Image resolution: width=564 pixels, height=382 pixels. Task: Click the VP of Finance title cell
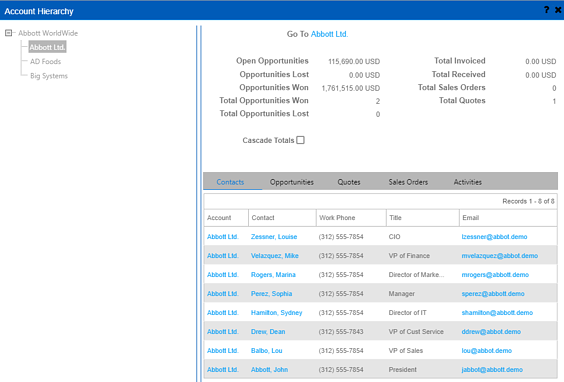[x=409, y=256]
